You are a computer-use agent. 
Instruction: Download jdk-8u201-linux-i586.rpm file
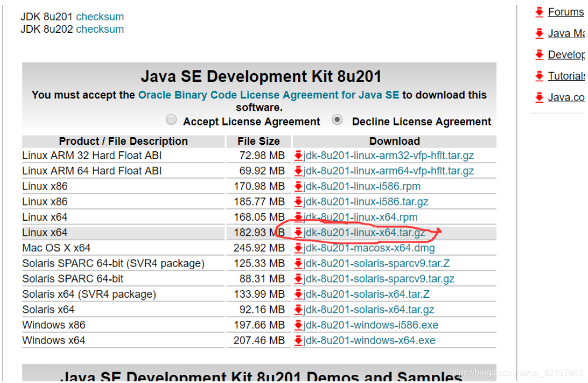[x=362, y=186]
